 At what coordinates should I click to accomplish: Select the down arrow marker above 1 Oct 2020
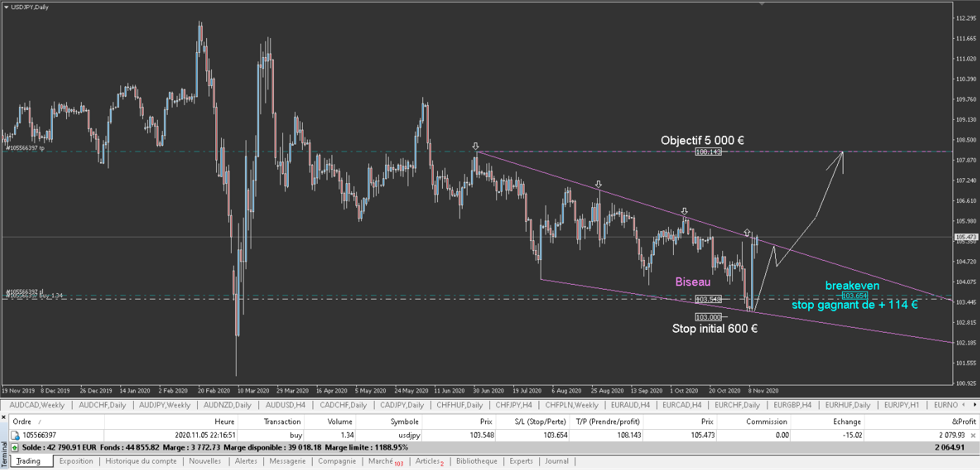click(684, 211)
